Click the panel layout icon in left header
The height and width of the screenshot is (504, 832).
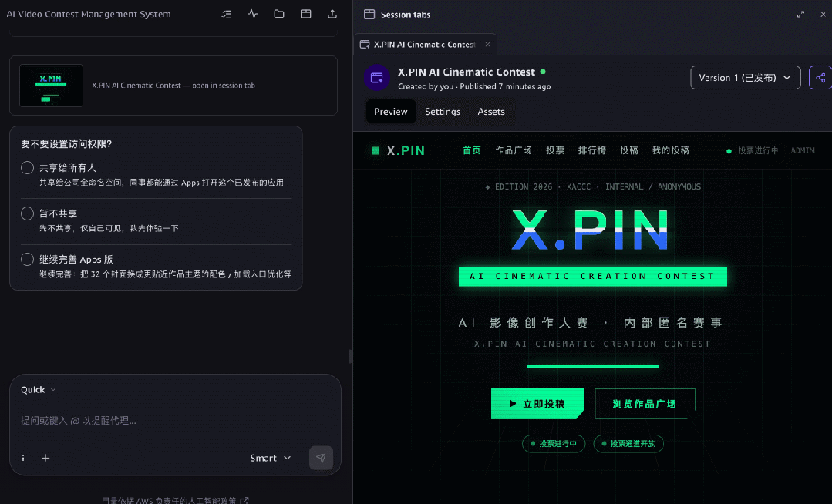click(x=306, y=15)
